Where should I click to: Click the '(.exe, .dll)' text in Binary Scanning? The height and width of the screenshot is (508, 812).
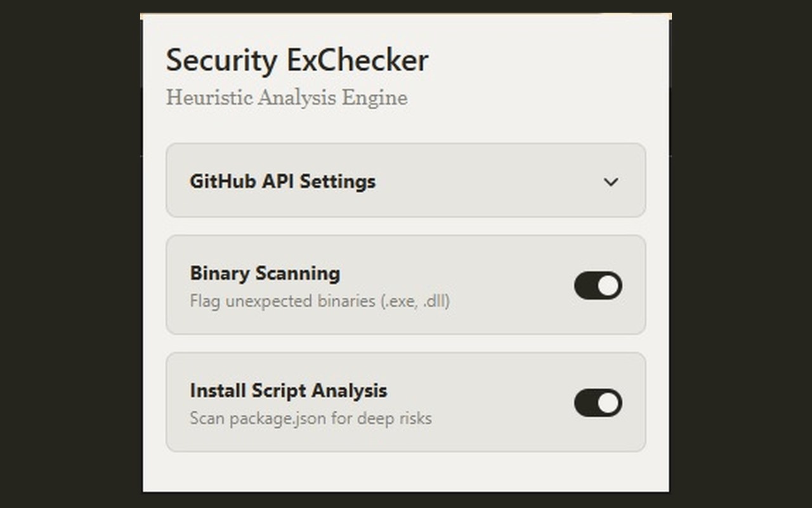point(415,301)
